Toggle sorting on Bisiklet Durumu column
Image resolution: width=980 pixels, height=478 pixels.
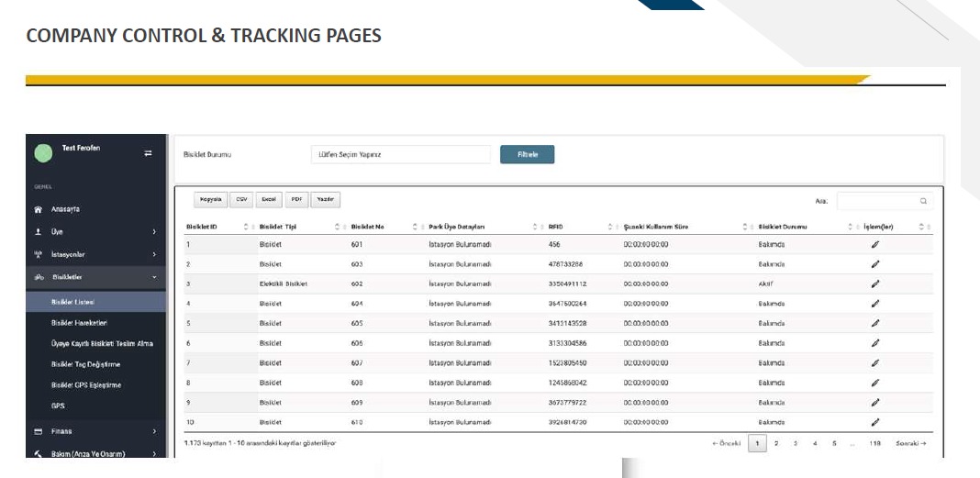(850, 227)
